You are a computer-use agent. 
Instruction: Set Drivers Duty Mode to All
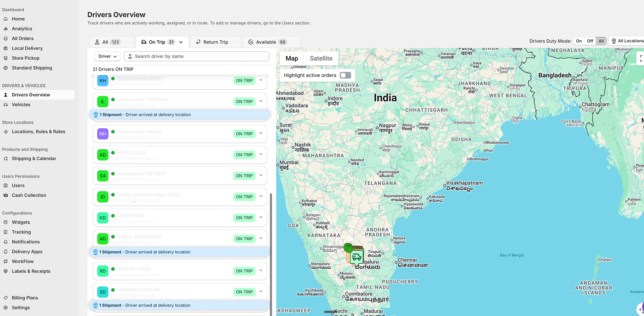click(x=601, y=41)
